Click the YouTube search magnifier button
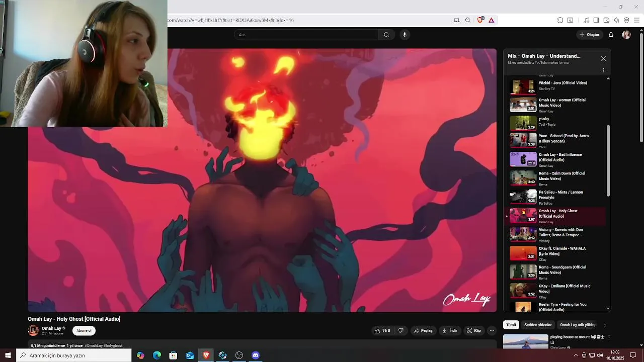The width and height of the screenshot is (644, 362). 386,35
